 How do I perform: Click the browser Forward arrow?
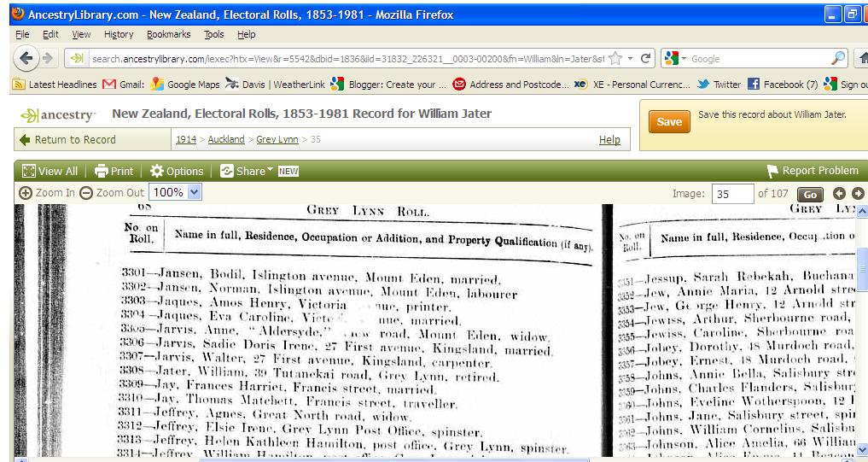pos(48,57)
